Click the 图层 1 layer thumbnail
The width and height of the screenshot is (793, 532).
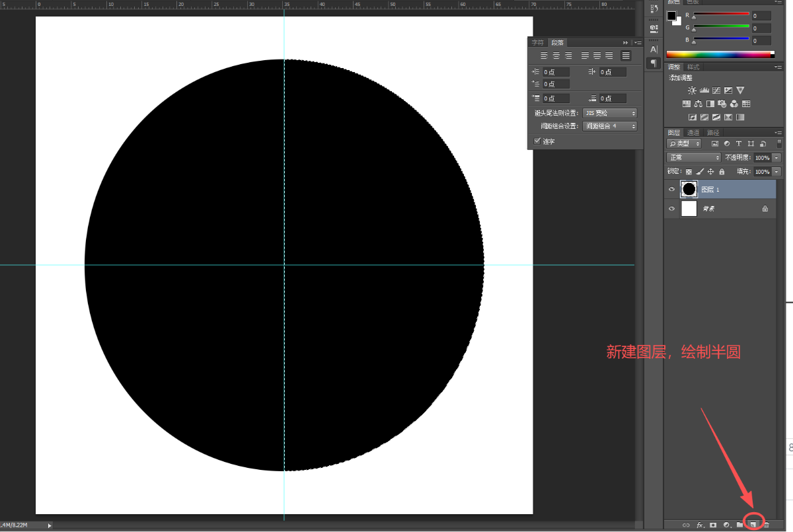point(689,190)
